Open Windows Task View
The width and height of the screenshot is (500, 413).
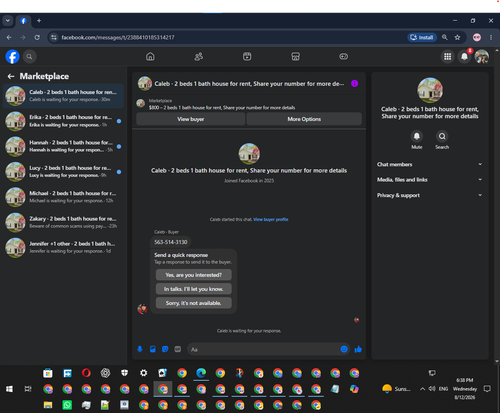28,389
